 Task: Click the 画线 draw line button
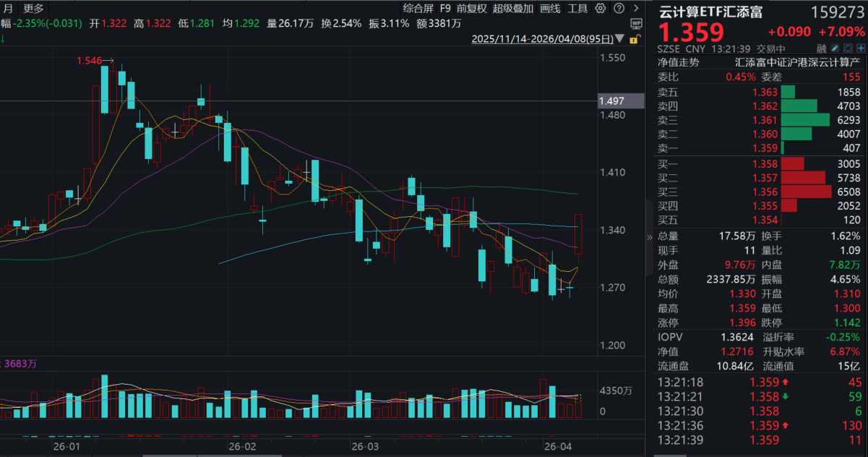tap(550, 9)
